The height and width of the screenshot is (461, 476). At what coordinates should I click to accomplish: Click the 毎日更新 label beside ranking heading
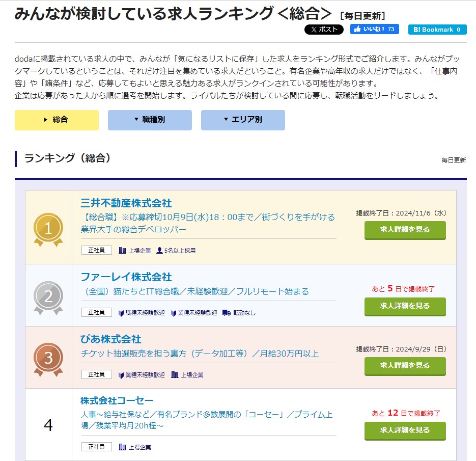[x=454, y=160]
